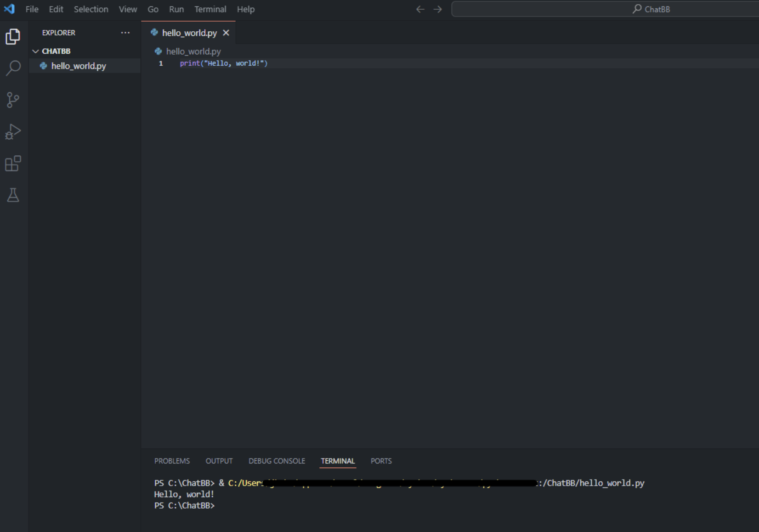The image size is (759, 532).
Task: Click the VS Code logo icon
Action: coord(9,9)
